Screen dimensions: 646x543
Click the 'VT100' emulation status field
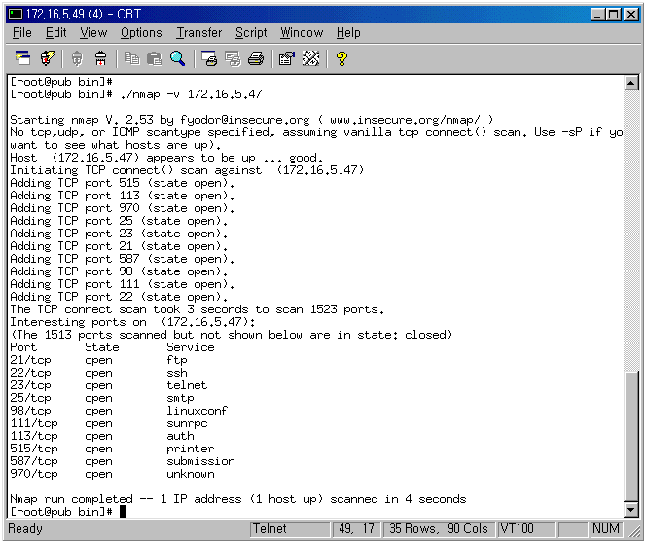pos(526,529)
